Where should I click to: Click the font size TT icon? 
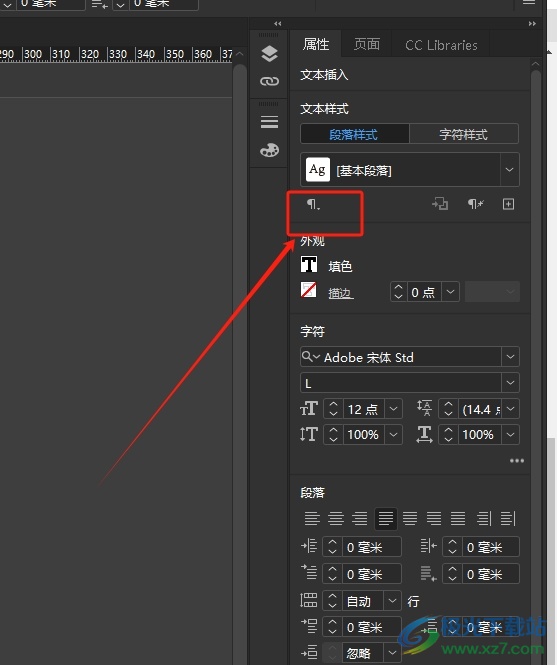[x=309, y=408]
